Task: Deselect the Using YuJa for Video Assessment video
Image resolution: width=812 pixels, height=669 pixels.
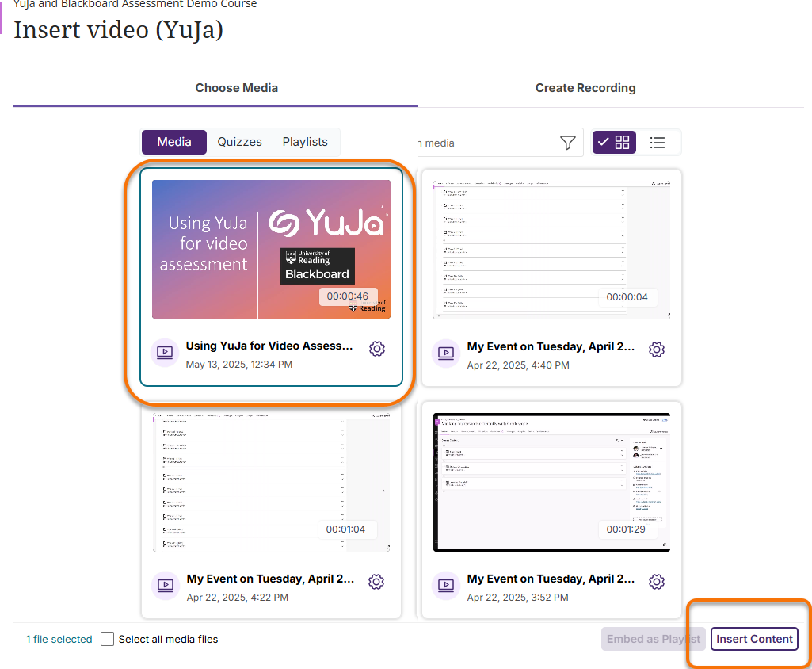Action: click(x=271, y=248)
